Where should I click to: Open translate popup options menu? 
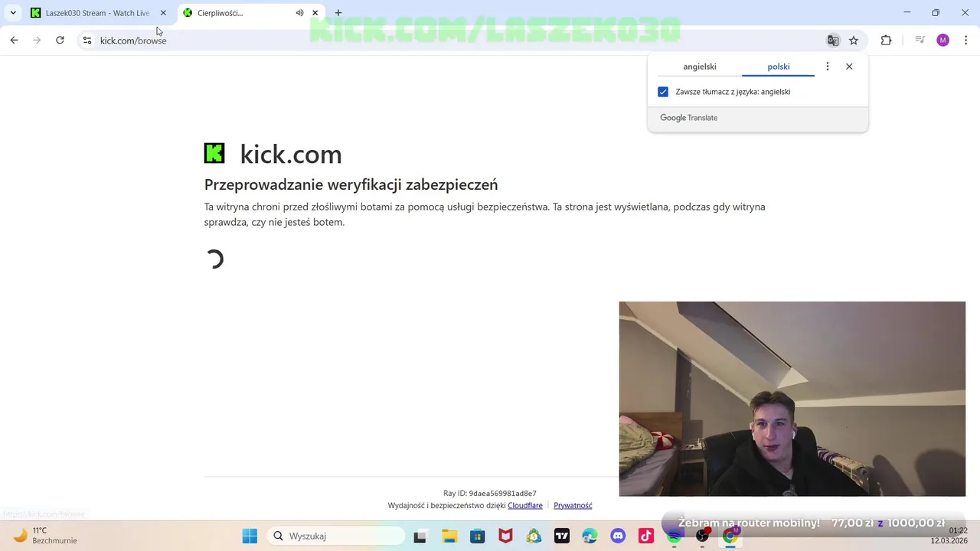(x=828, y=67)
